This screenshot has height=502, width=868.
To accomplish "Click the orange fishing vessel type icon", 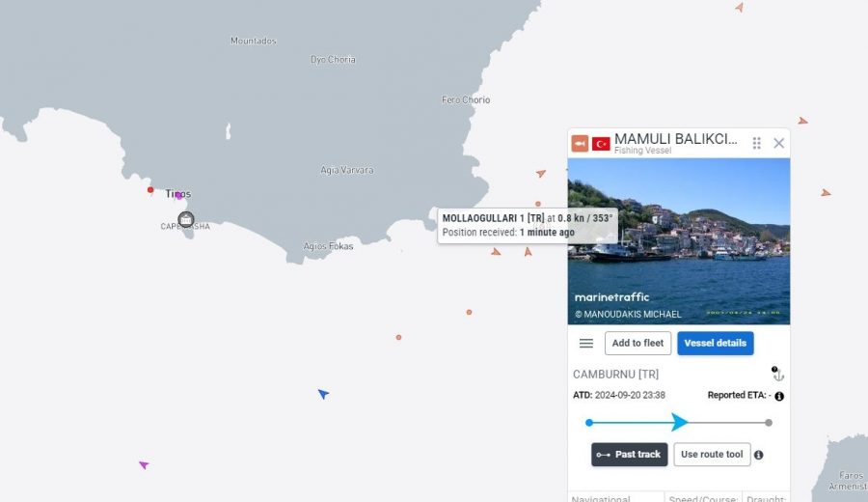I will pyautogui.click(x=580, y=144).
